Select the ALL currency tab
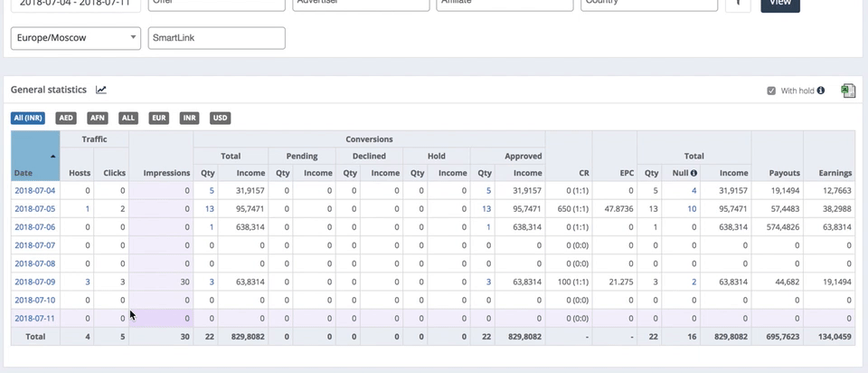Screen dimensions: 868x373 click(128, 118)
